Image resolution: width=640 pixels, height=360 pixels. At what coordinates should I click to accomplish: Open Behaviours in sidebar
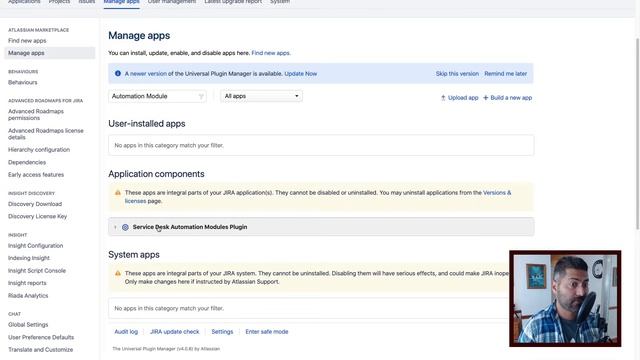click(23, 82)
